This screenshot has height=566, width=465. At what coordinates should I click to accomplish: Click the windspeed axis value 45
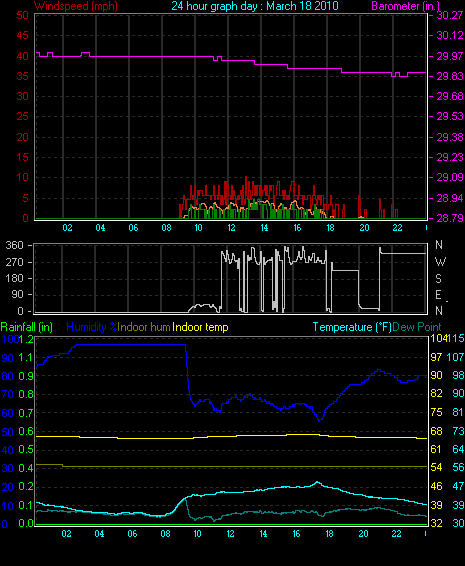22,35
